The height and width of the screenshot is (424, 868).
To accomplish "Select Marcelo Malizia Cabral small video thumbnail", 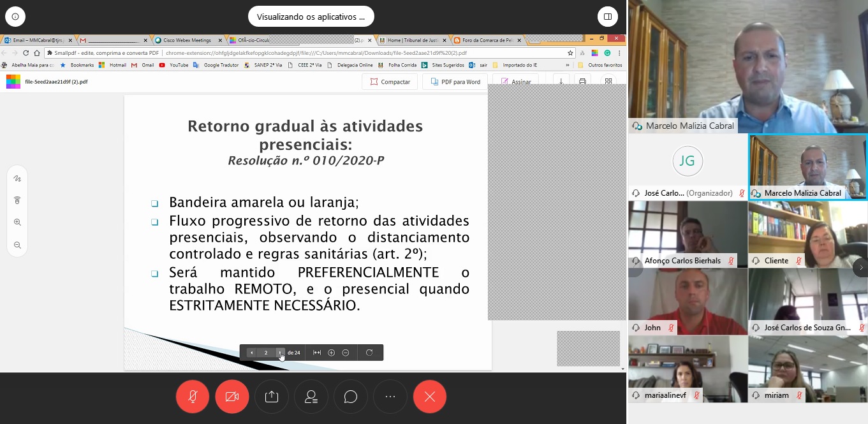I will tap(808, 167).
